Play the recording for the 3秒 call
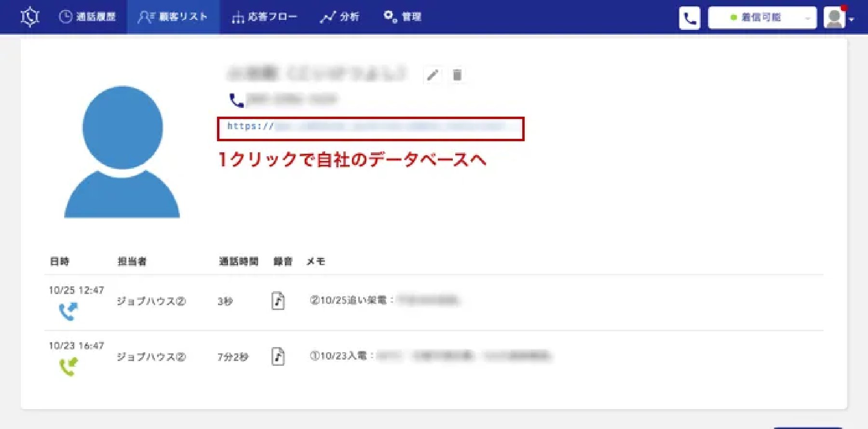 278,301
